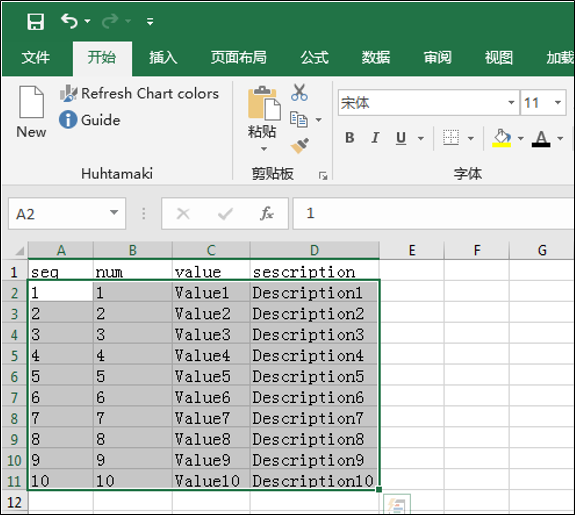Toggle Bold formatting

[x=350, y=138]
